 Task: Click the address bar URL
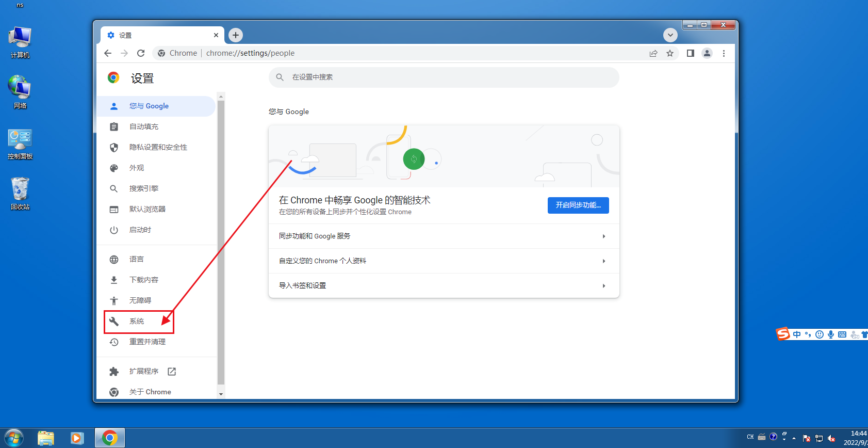(x=250, y=53)
